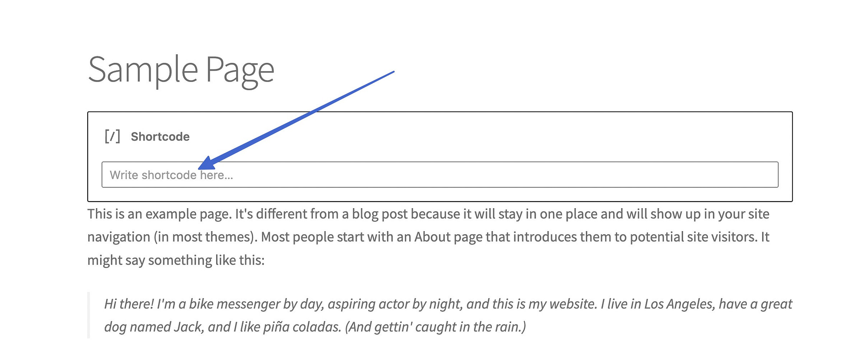The width and height of the screenshot is (868, 356).
Task: Click "(And gettin' caught in the rain.)" text
Action: tap(435, 327)
